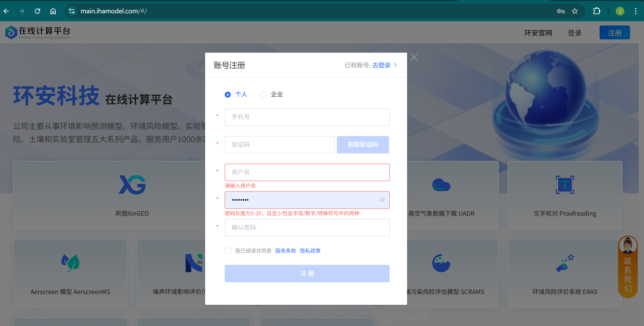Open the saved passwords key icon

(x=560, y=11)
